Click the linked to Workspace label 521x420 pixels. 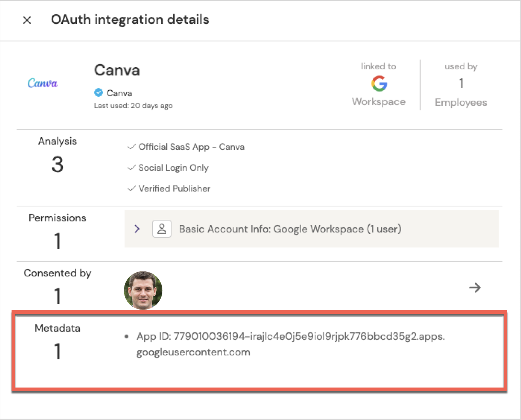[378, 102]
